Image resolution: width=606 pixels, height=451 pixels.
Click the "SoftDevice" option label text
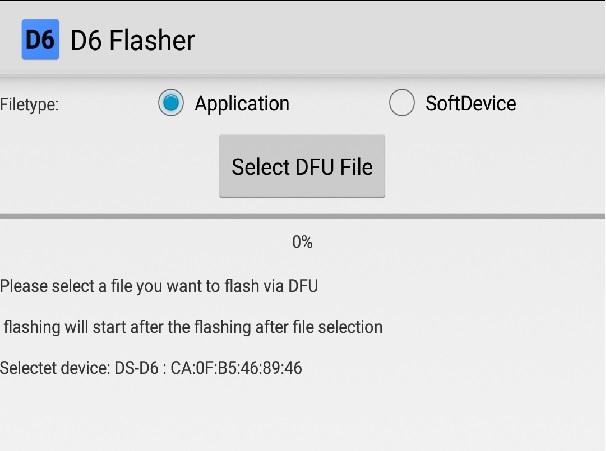click(x=471, y=103)
